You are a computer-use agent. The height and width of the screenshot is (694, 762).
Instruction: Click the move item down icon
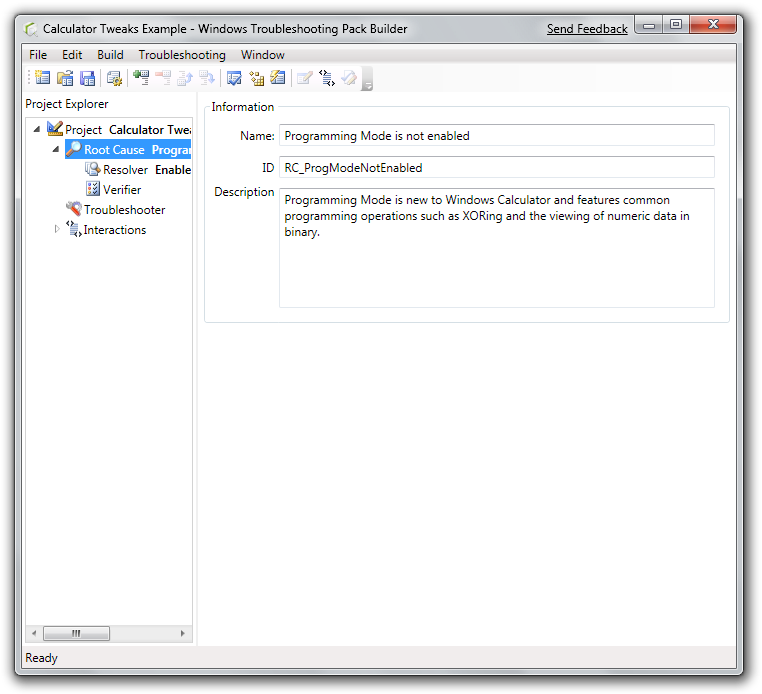[207, 78]
